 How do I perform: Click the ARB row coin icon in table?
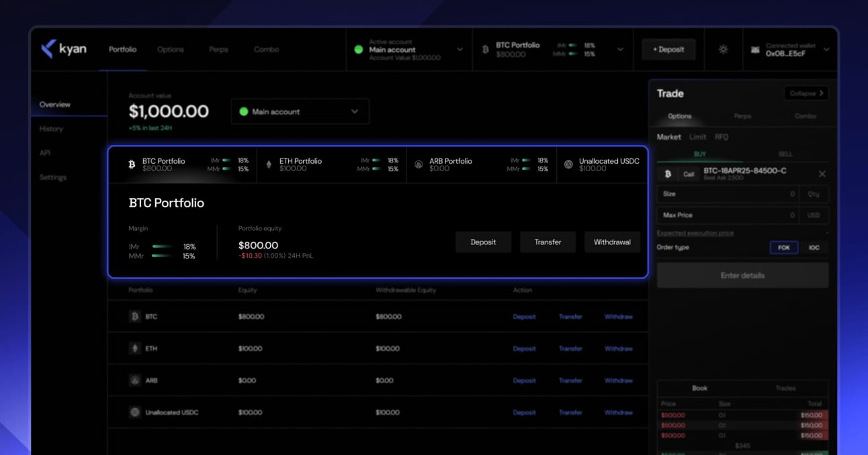point(134,380)
